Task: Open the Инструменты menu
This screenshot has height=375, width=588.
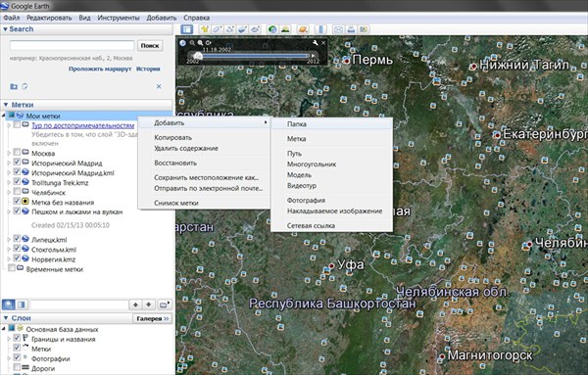Action: click(x=119, y=18)
